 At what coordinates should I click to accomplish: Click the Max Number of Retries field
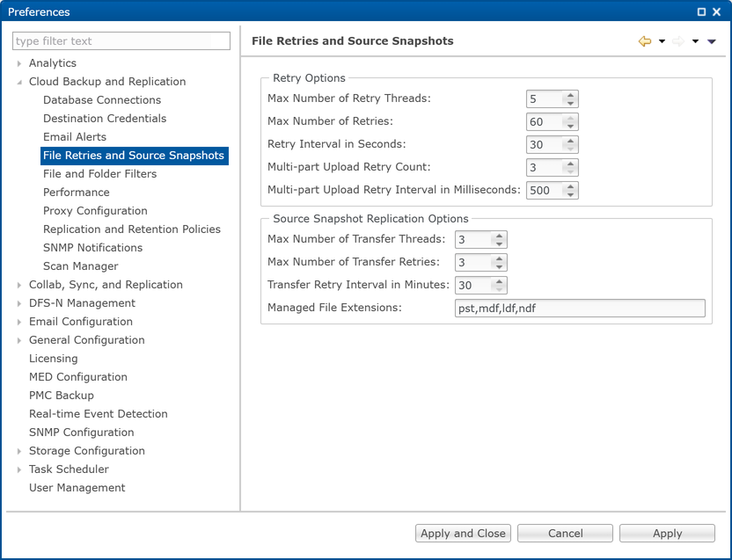coord(545,122)
